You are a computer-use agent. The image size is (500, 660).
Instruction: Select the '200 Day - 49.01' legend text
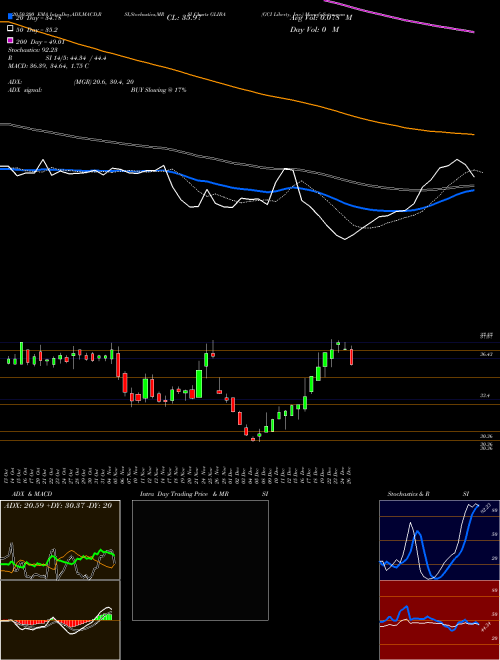click(x=40, y=42)
